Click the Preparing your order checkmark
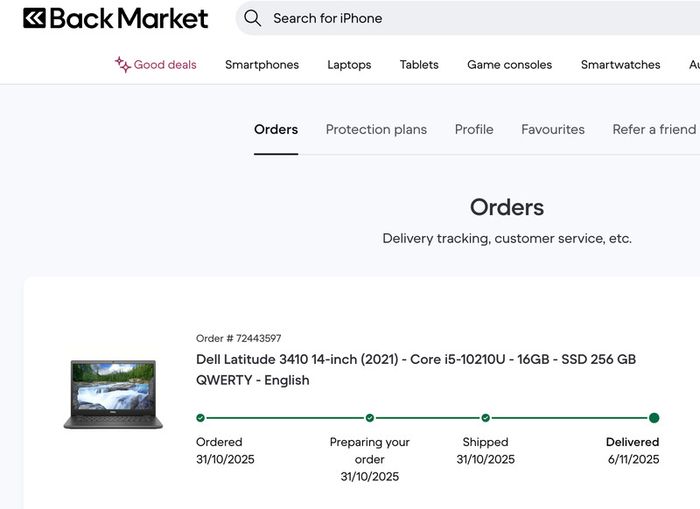This screenshot has width=700, height=509. pos(370,418)
